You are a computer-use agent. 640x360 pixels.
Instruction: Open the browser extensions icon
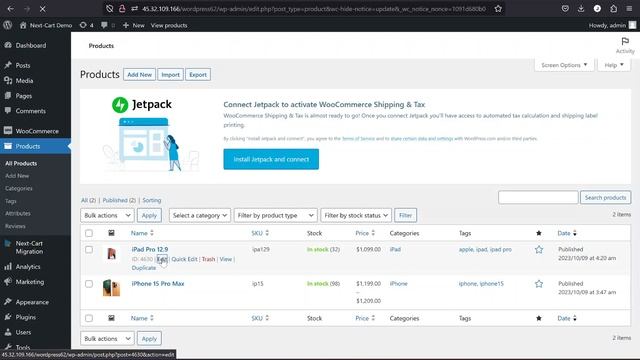tap(613, 9)
